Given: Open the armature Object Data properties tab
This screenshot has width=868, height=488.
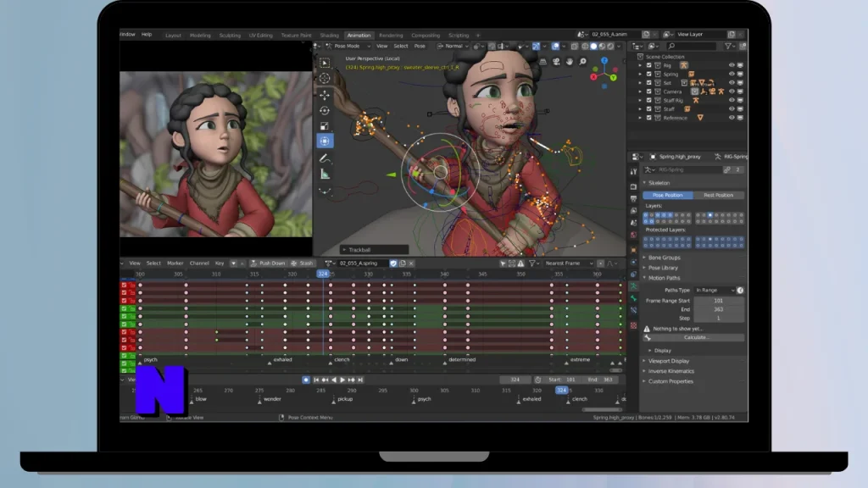Looking at the screenshot, I should [x=634, y=286].
